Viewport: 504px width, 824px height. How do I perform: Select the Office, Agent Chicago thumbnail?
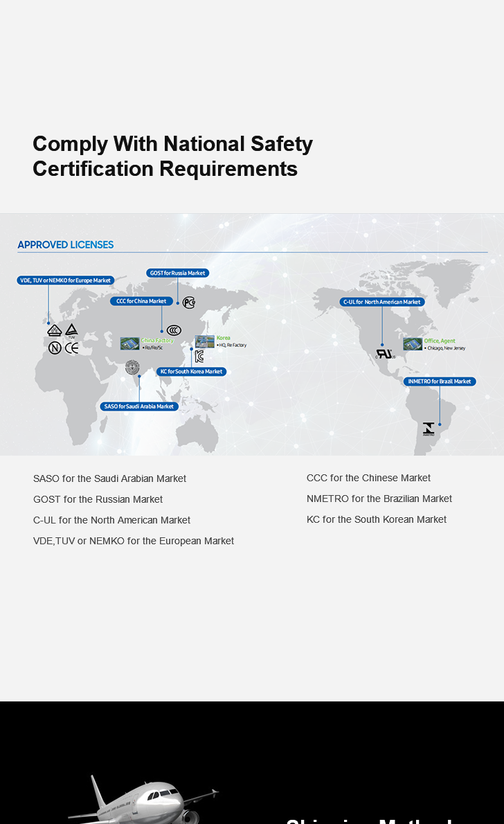pyautogui.click(x=413, y=344)
